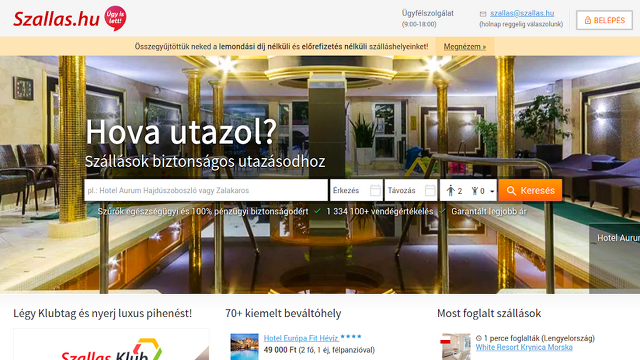This screenshot has width=640, height=360.
Task: Click the calendar icon in Távozás field
Action: 430,190
